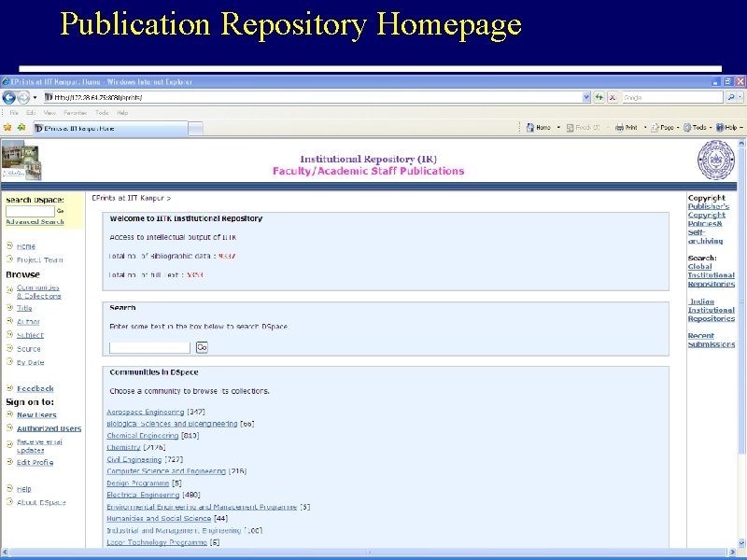
Task: Open Computer Science and Engineering link
Action: click(166, 471)
